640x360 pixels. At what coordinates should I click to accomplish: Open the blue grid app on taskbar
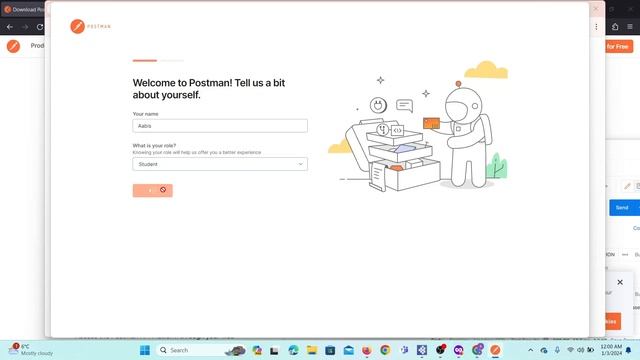(x=422, y=350)
